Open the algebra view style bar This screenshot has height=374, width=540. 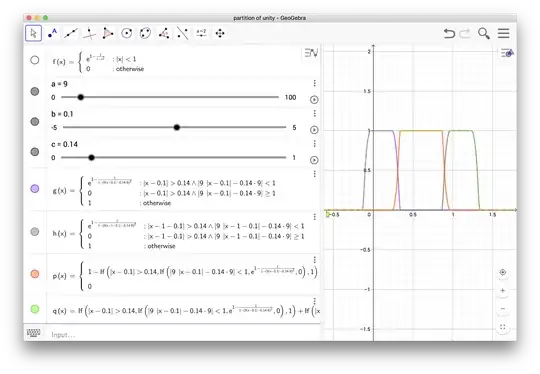coord(311,53)
